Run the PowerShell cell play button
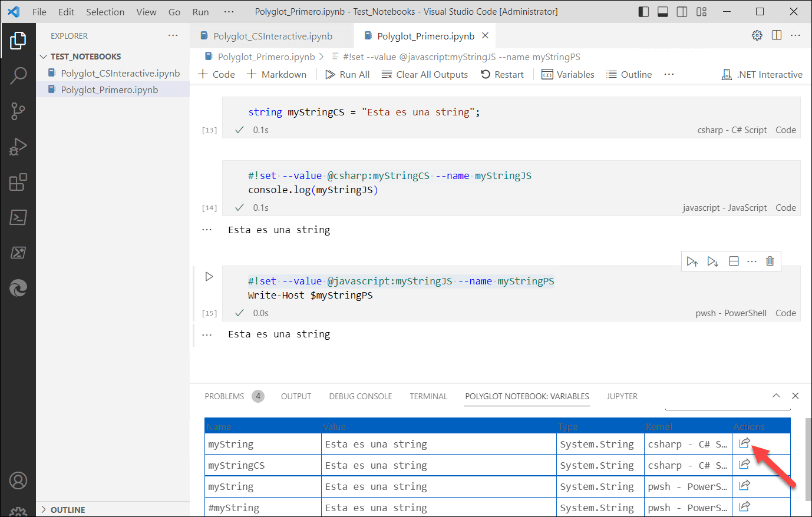This screenshot has height=517, width=812. pyautogui.click(x=209, y=276)
